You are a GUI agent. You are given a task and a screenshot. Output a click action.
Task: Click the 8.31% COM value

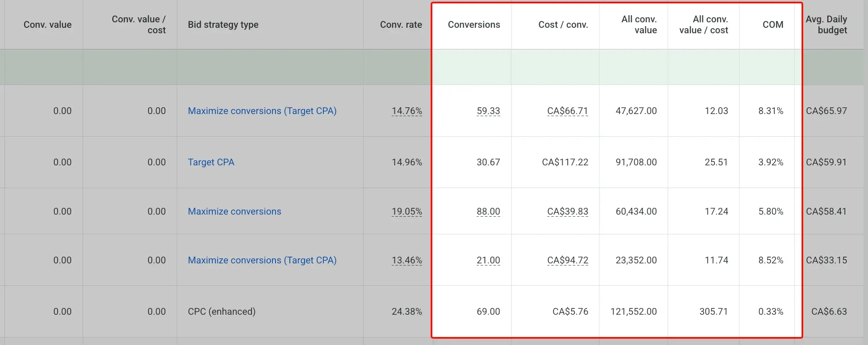click(x=771, y=111)
